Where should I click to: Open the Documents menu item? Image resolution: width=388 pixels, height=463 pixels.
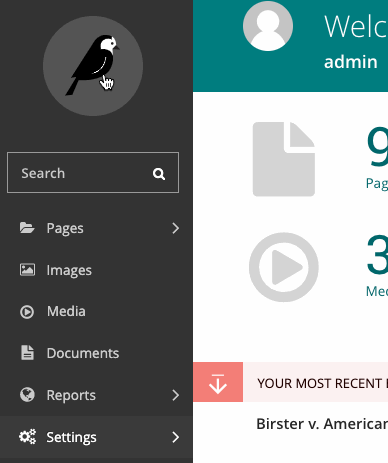coord(96,353)
